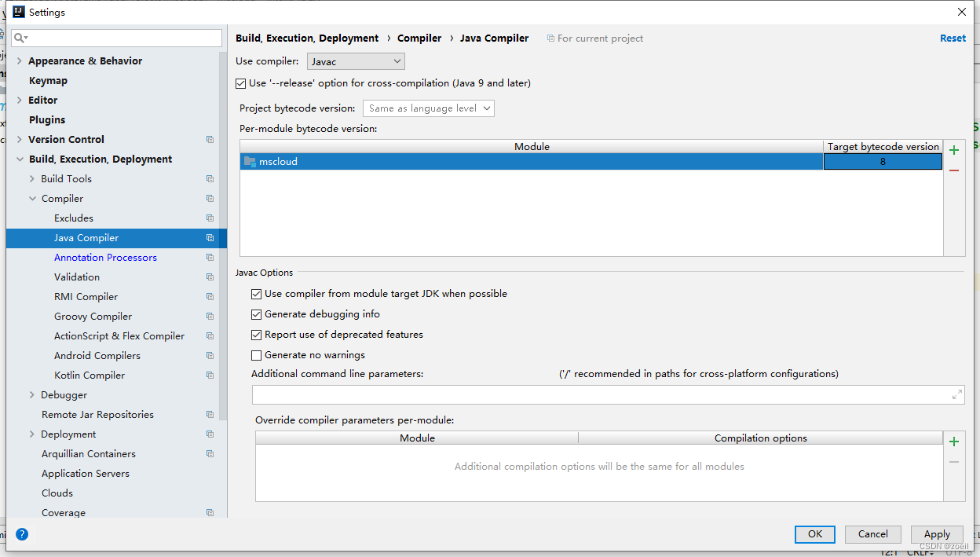This screenshot has height=557, width=980.
Task: Open Excludes settings page
Action: click(x=74, y=218)
